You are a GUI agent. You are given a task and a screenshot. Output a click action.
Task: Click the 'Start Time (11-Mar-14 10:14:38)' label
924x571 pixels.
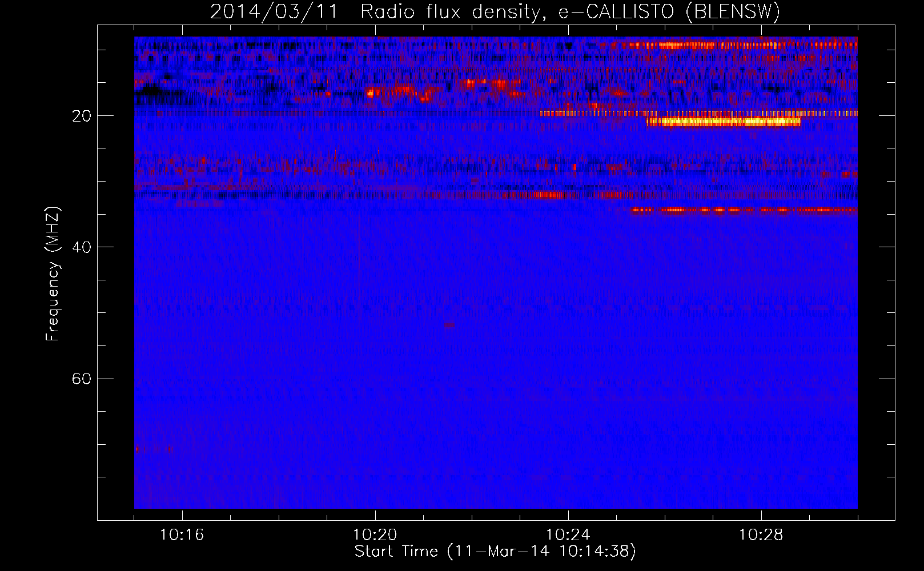coord(495,552)
